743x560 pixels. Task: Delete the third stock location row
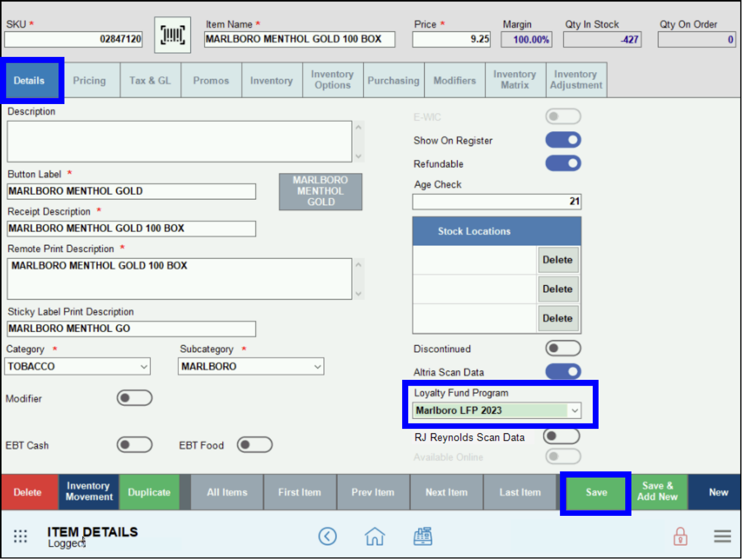[x=557, y=318]
